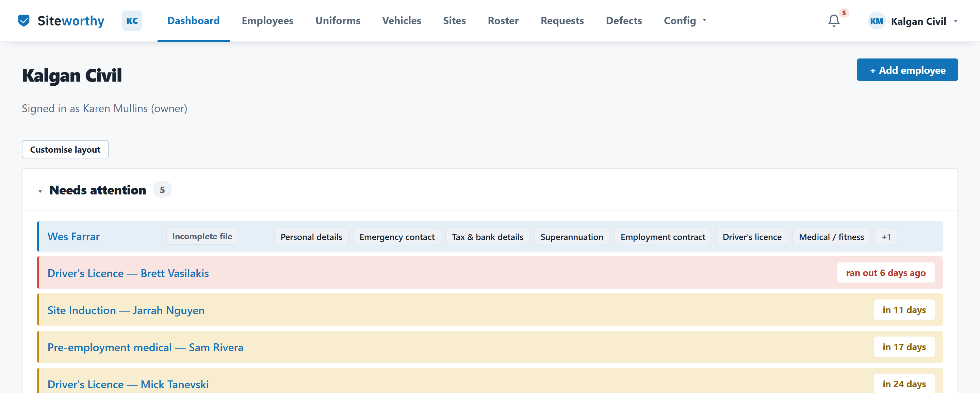Open the Dashboard tab
Screen dimensions: 980x393
pos(193,20)
